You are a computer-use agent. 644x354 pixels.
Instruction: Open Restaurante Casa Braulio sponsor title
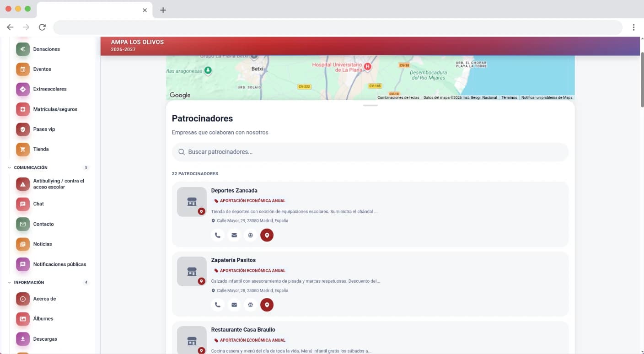(243, 329)
